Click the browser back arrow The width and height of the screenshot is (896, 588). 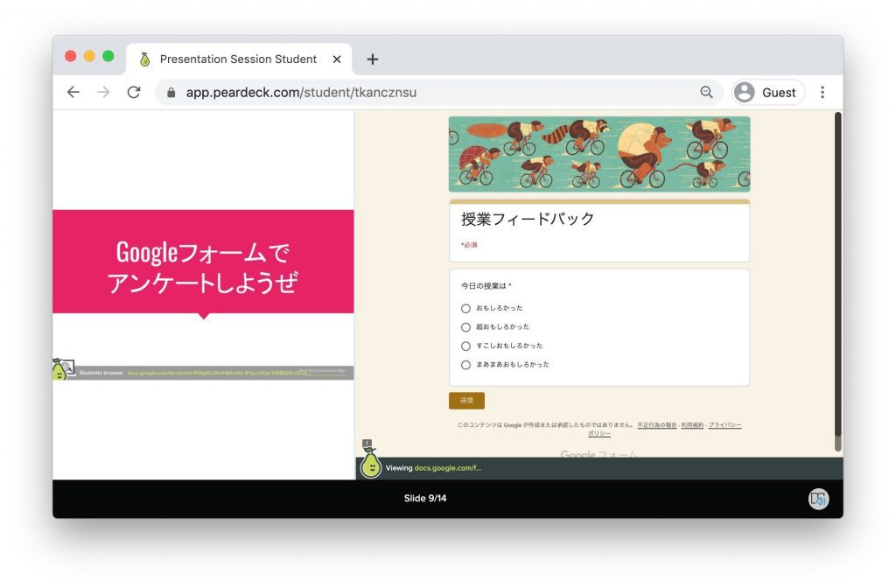[x=73, y=92]
